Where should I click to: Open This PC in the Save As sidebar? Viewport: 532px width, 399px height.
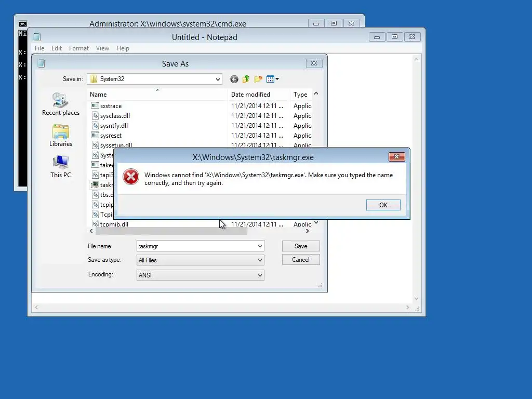61,166
